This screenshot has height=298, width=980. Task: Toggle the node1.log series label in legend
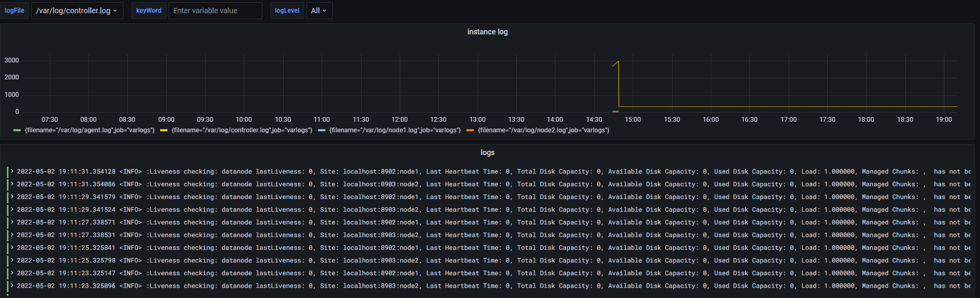[395, 130]
